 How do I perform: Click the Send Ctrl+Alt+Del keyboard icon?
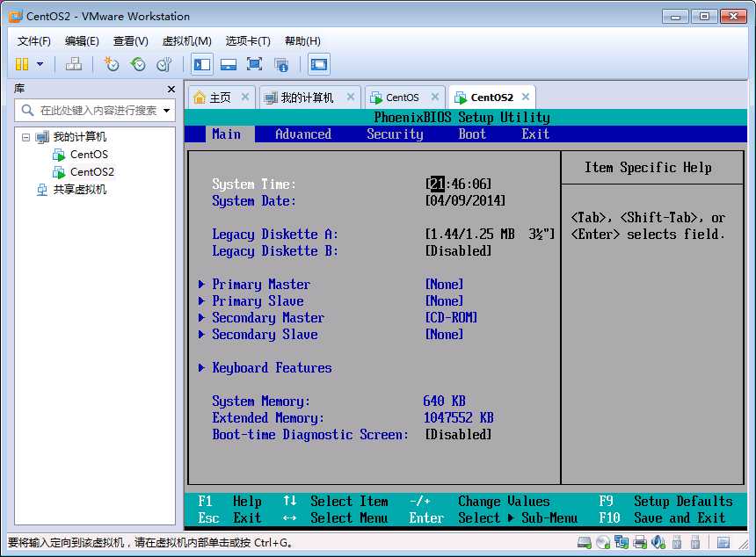[x=73, y=64]
